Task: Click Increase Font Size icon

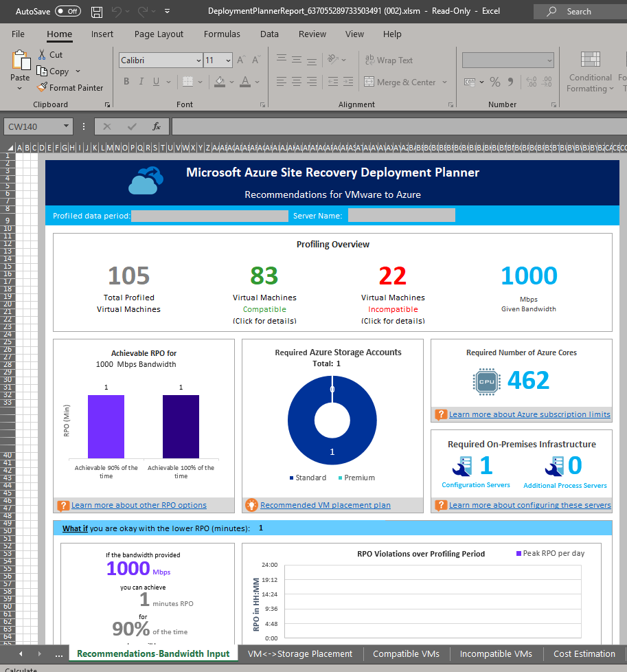Action: coord(241,60)
